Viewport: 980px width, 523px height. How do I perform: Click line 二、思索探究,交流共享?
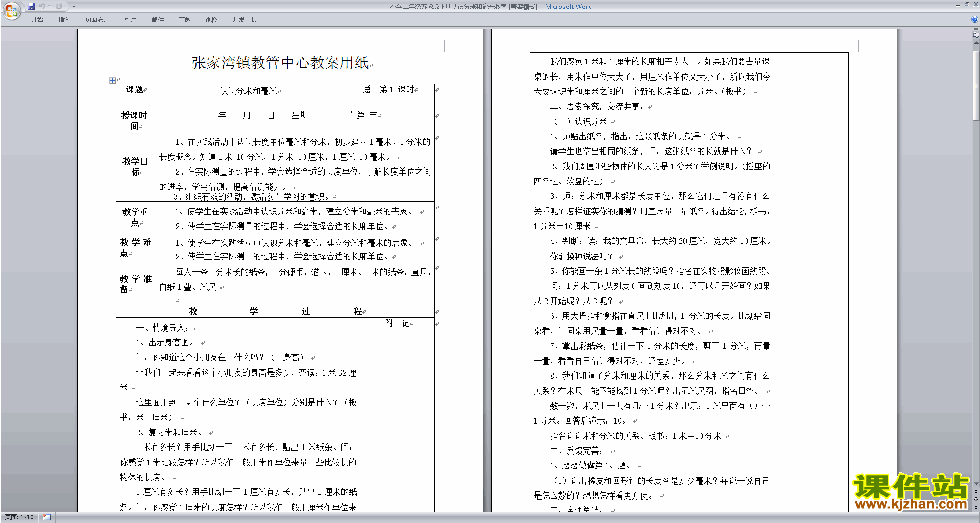click(597, 106)
